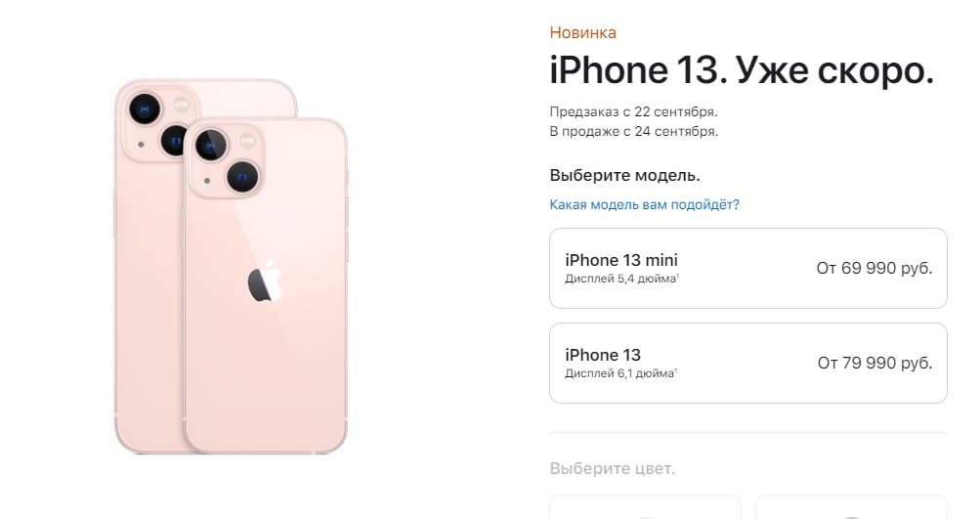
Task: Click the "Выберите цвет." section heading
Action: pos(613,468)
